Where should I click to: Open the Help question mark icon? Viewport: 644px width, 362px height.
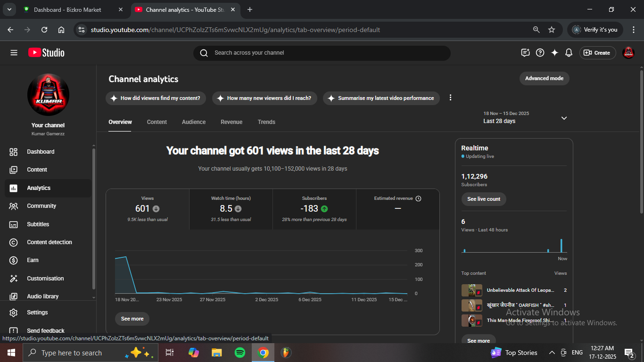click(x=540, y=53)
